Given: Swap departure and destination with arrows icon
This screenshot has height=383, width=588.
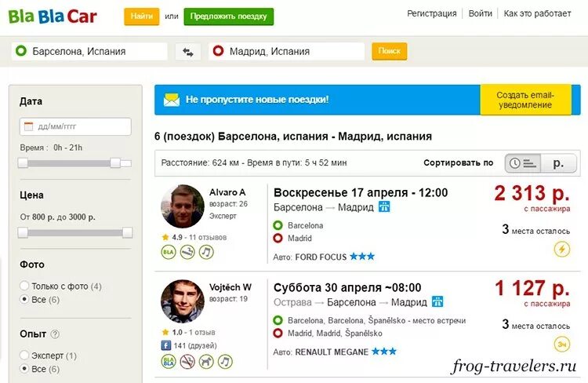Looking at the screenshot, I should tap(188, 52).
